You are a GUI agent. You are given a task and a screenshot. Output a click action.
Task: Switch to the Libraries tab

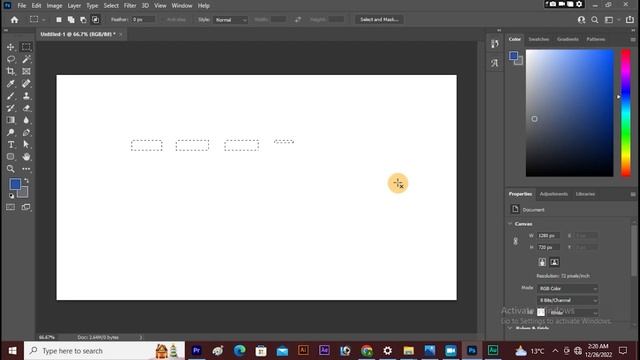(585, 194)
